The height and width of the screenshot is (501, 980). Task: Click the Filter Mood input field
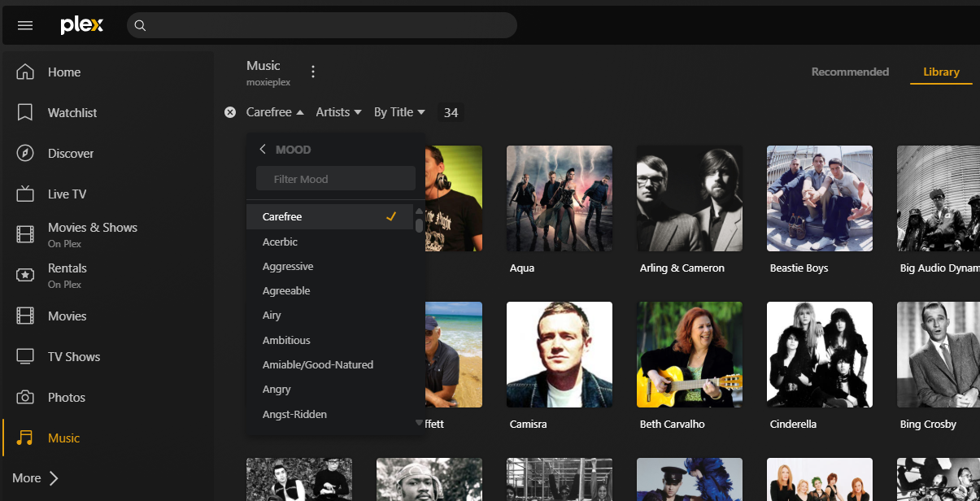(x=336, y=179)
